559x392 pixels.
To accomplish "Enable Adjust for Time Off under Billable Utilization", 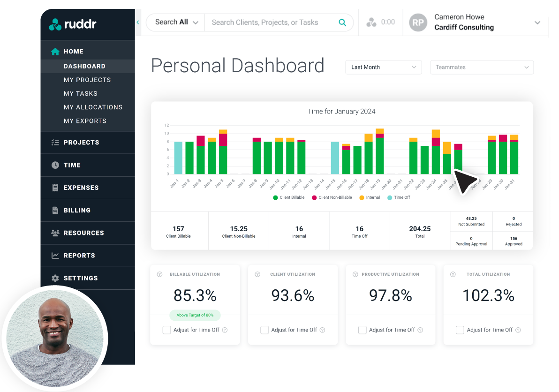I will pos(166,330).
